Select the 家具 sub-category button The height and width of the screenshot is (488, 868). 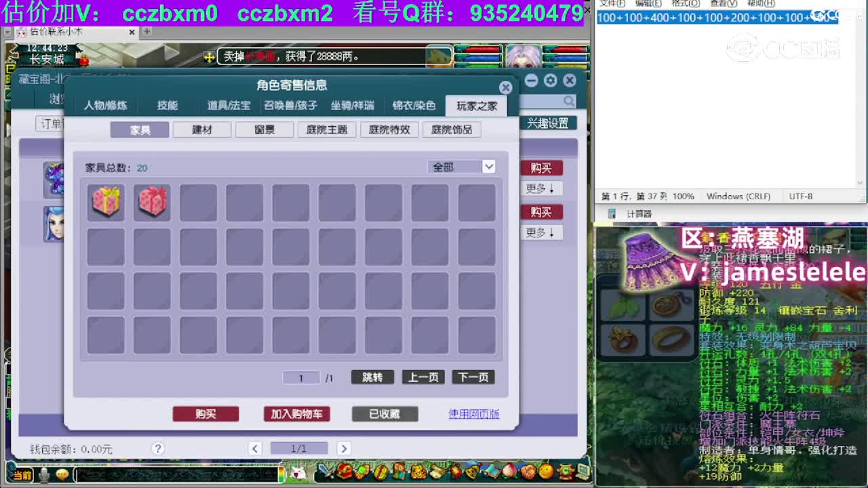tap(140, 129)
